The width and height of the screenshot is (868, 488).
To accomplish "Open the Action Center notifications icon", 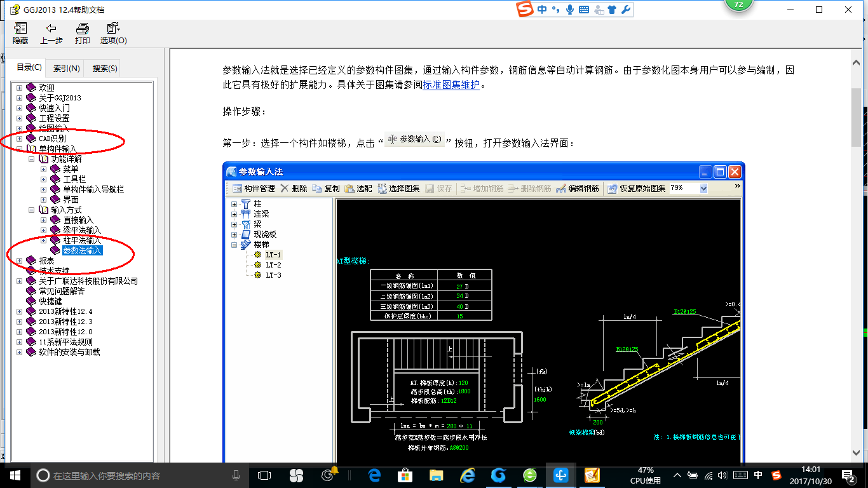I will pos(849,475).
